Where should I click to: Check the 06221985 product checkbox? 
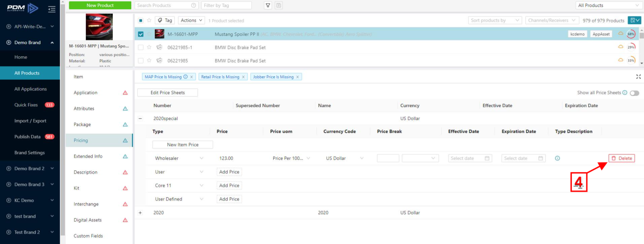[x=141, y=61]
